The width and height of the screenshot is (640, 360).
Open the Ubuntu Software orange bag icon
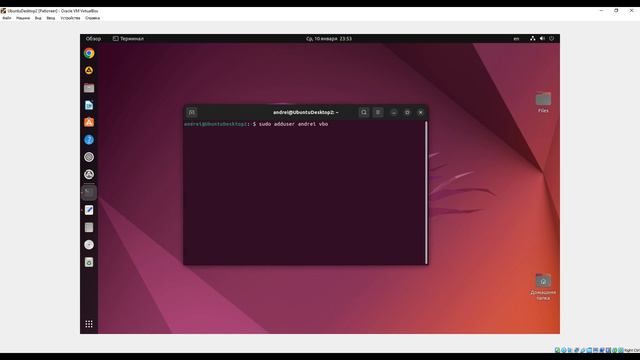tap(89, 122)
